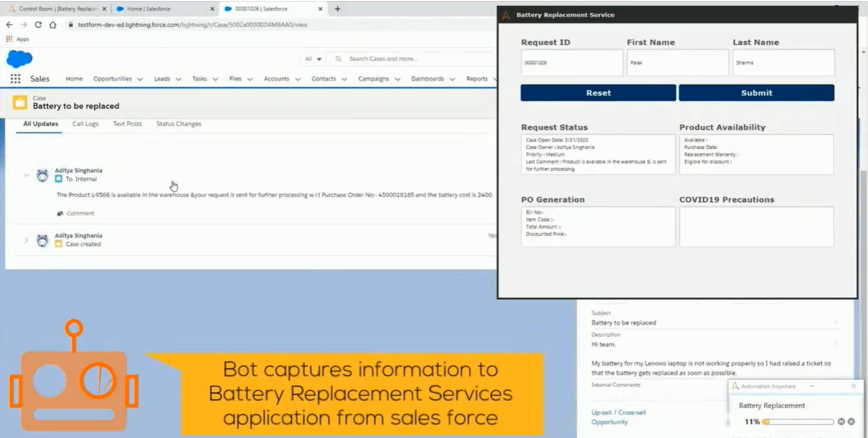This screenshot has width=868, height=438.
Task: Click the avatar on the To: Internal post
Action: tap(42, 176)
